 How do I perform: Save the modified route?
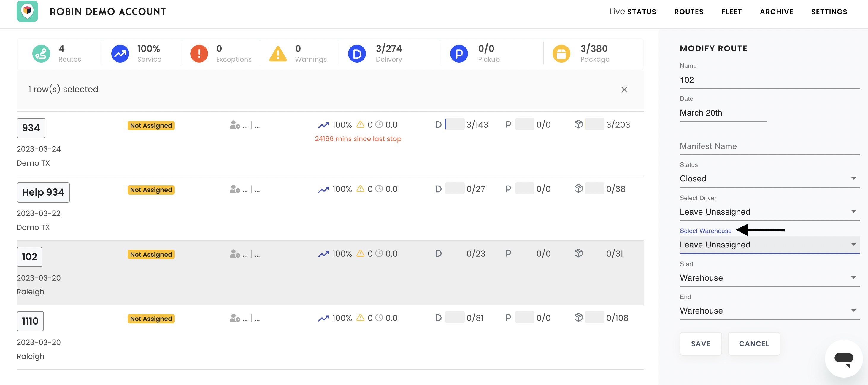(x=701, y=344)
